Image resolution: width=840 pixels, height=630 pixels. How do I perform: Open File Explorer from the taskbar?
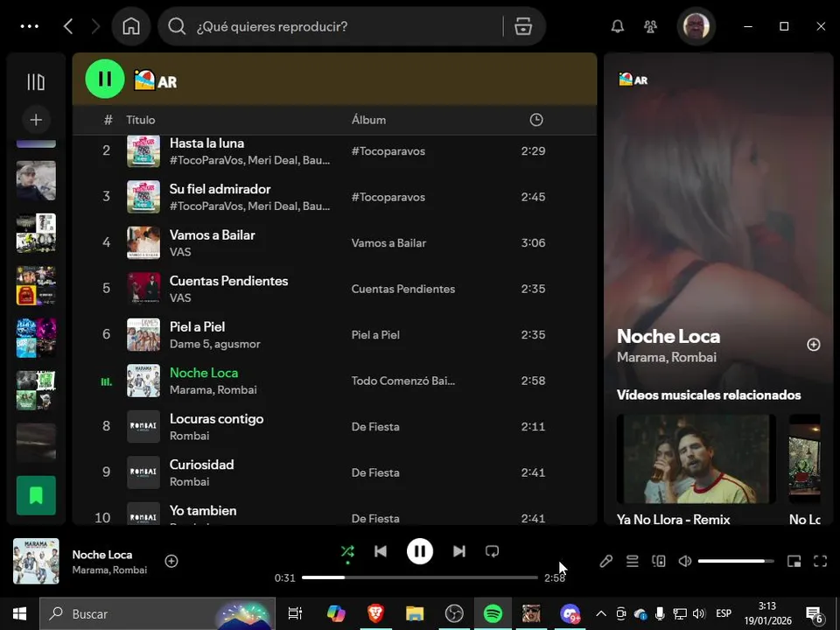pos(415,614)
